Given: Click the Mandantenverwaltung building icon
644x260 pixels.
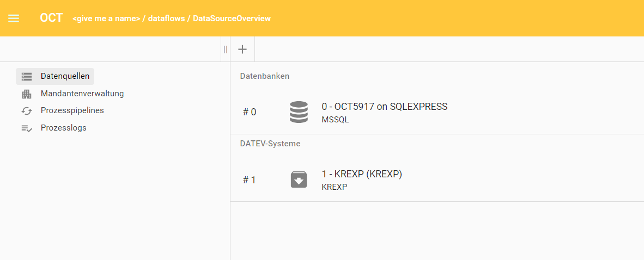Looking at the screenshot, I should [27, 94].
